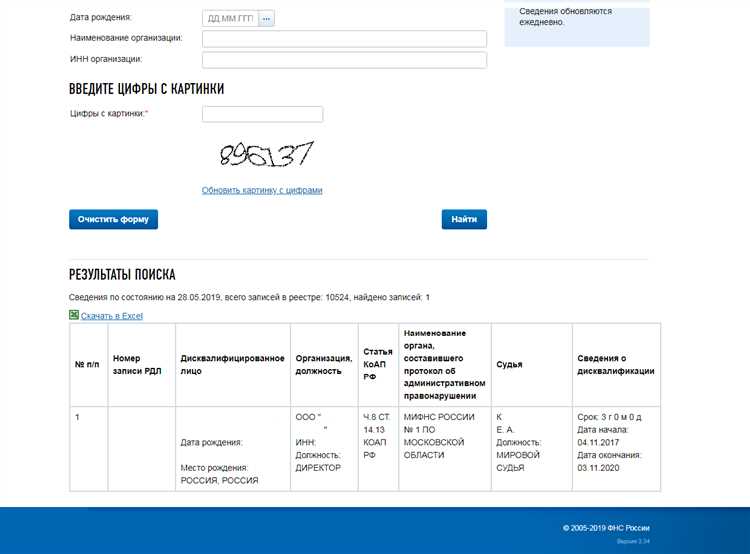Click the organization name input field
The image size is (750, 554).
pyautogui.click(x=344, y=39)
